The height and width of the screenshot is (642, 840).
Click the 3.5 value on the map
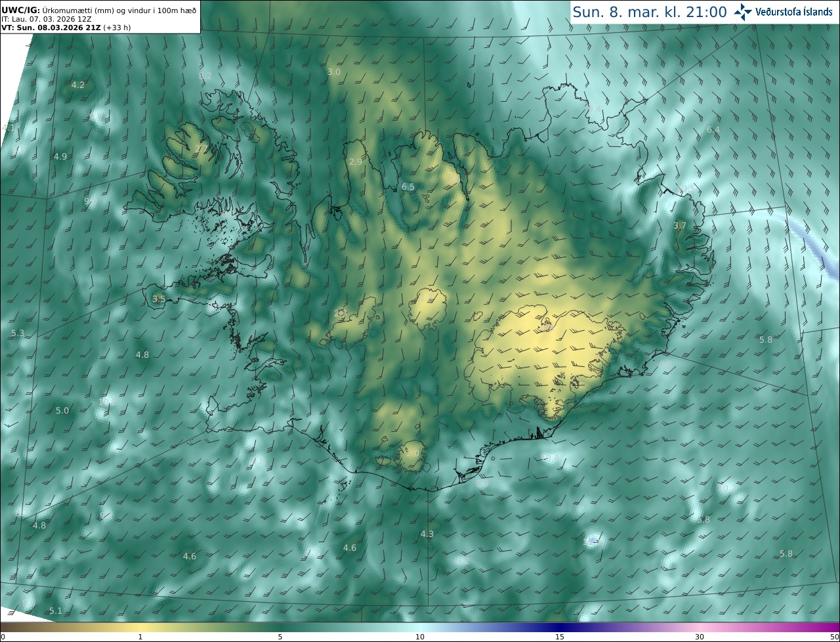[159, 299]
